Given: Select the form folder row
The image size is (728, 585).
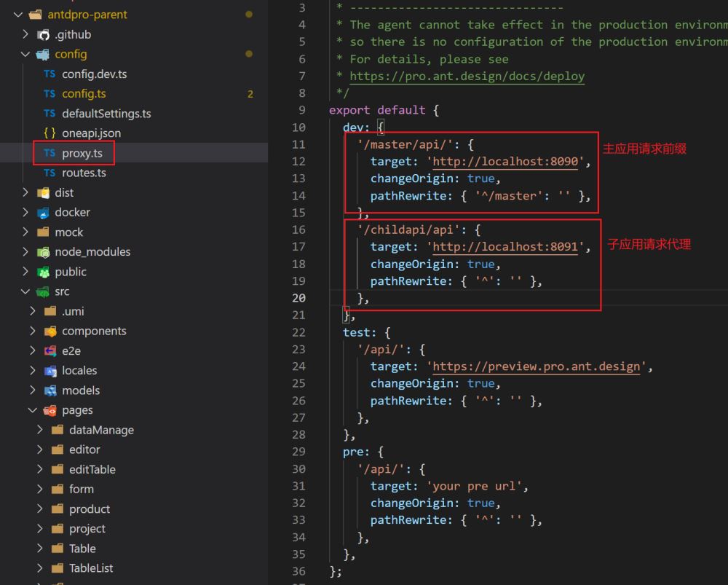Looking at the screenshot, I should (x=134, y=489).
